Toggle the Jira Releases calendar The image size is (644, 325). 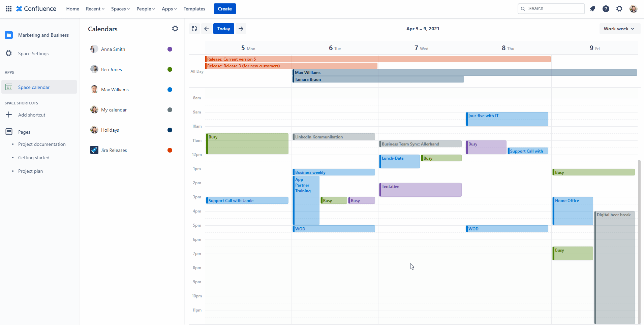click(x=170, y=150)
